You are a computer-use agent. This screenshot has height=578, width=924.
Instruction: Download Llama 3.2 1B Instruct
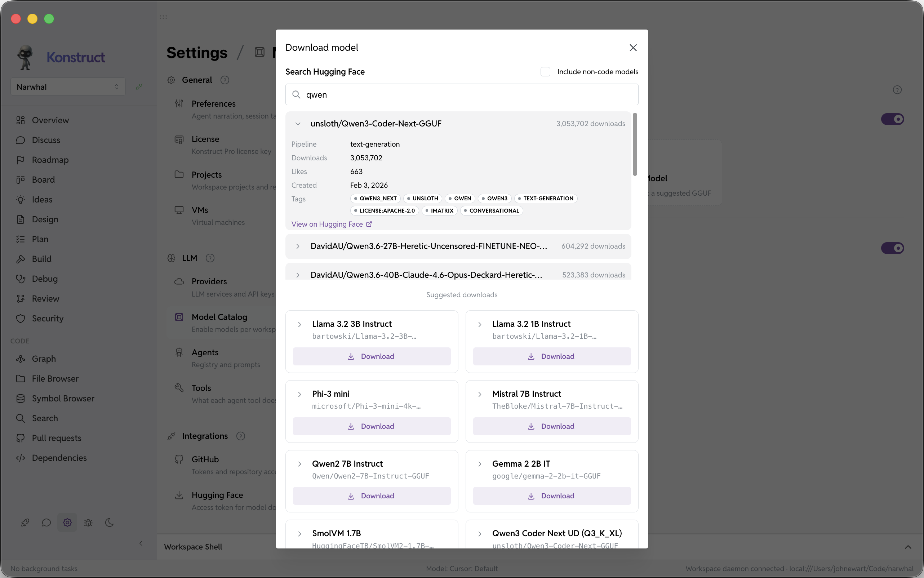[552, 356]
